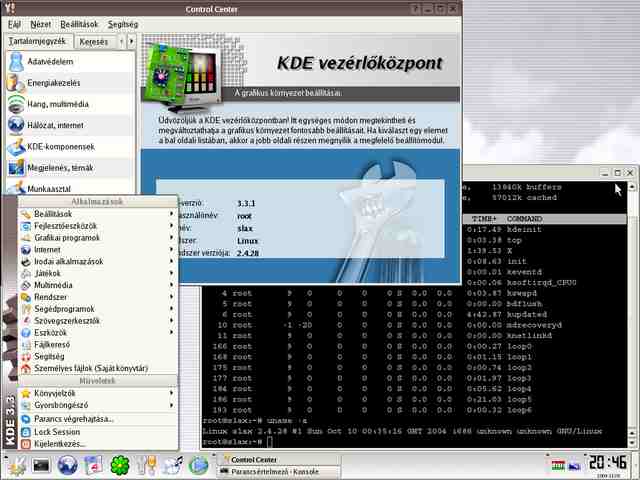
Task: Expand the Internet submenu arrow
Action: click(171, 249)
